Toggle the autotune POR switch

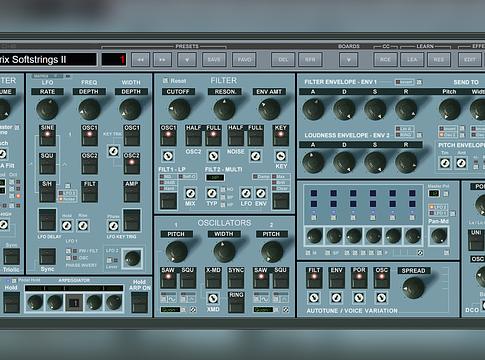click(x=359, y=278)
